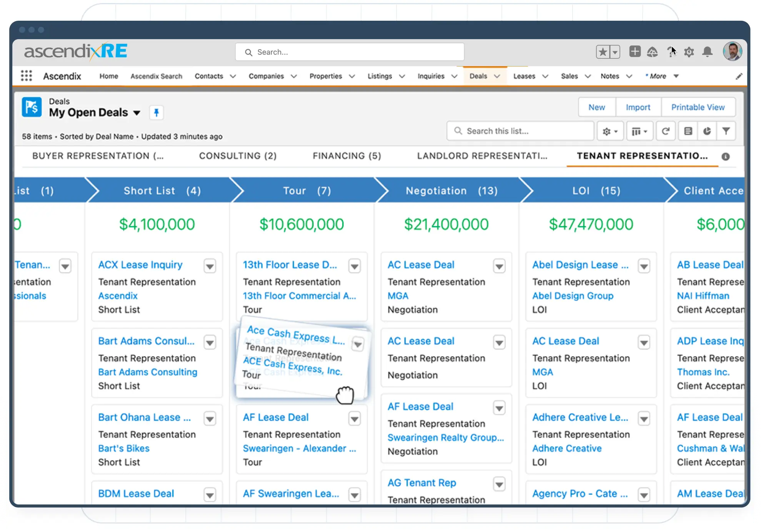The image size is (761, 532).
Task: Expand the Properties nav dropdown
Action: pyautogui.click(x=352, y=76)
